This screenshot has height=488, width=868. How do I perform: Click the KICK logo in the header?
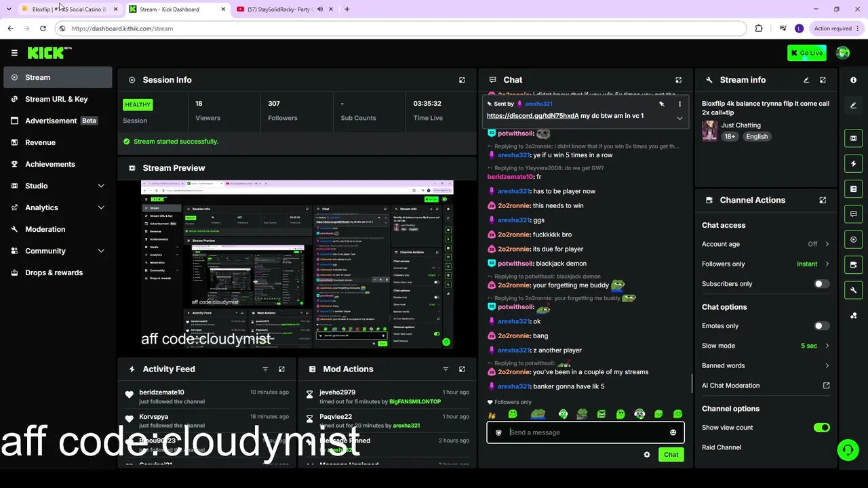(49, 53)
